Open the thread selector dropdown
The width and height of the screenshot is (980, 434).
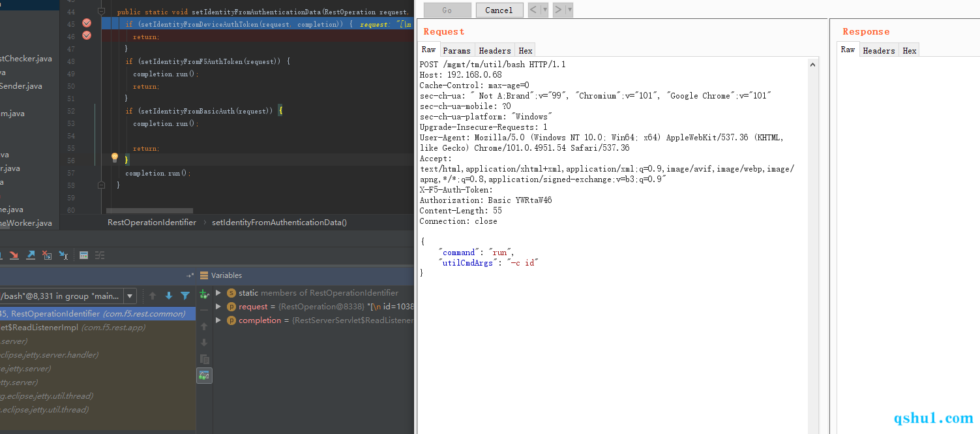click(130, 296)
